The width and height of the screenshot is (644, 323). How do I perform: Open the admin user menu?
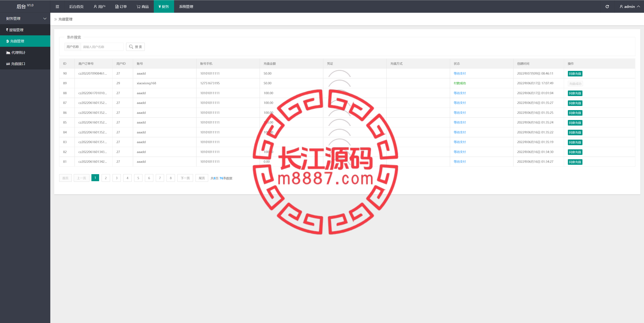pos(630,7)
